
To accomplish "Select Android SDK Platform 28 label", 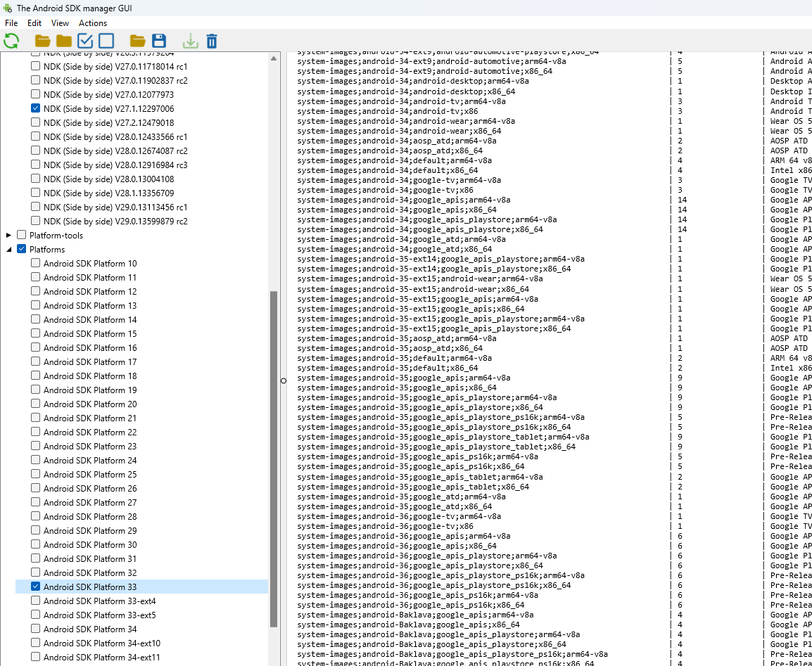I will pyautogui.click(x=90, y=516).
